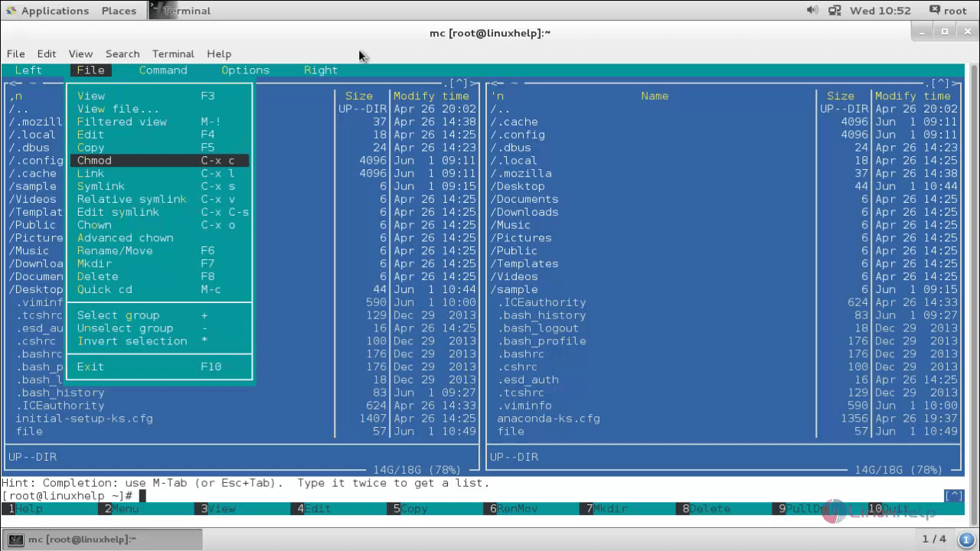Select initial-setup-ks.cfg in left panel
The height and width of the screenshot is (551, 980).
pyautogui.click(x=84, y=419)
